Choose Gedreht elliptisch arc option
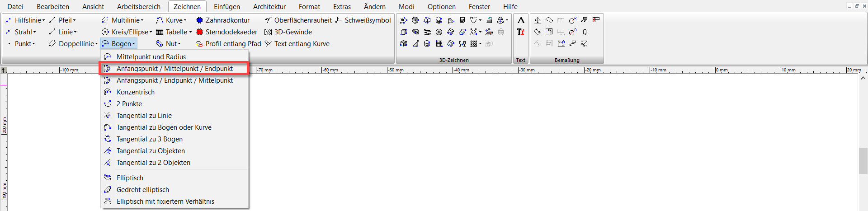868x211 pixels. (x=175, y=190)
